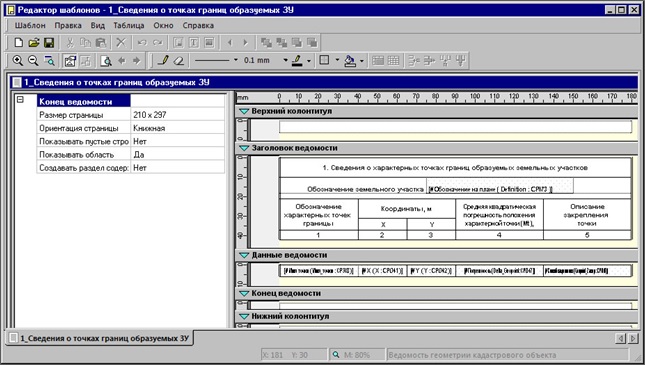Open the Справка menu

pos(198,26)
